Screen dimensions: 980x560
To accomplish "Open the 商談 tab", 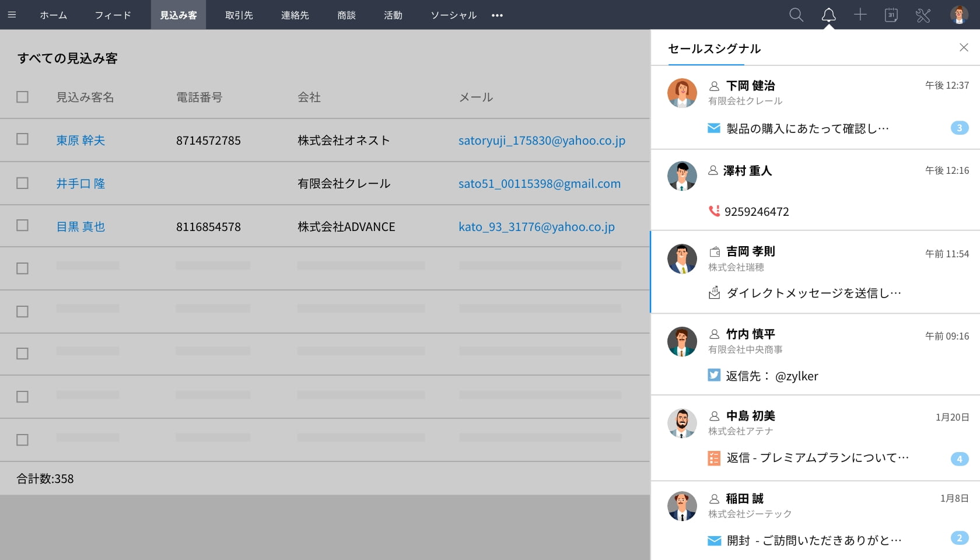I will (346, 15).
